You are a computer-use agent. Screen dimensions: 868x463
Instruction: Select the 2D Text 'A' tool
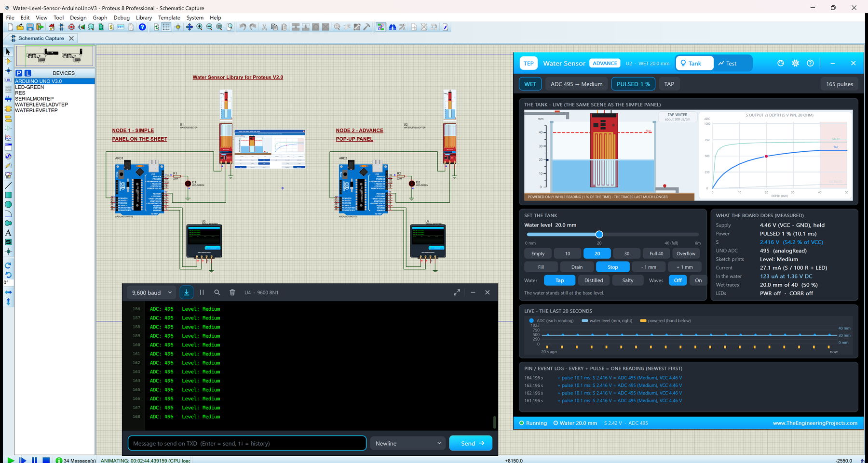point(8,233)
